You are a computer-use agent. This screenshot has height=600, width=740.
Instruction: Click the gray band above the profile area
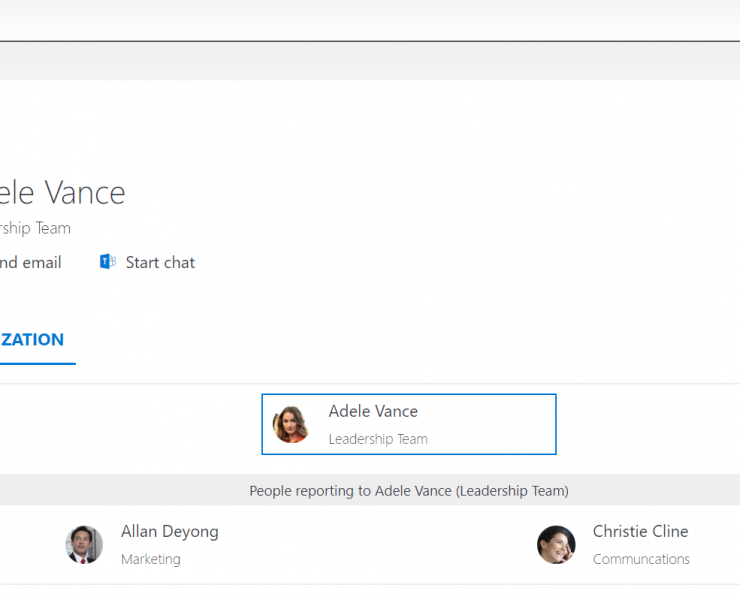370,61
